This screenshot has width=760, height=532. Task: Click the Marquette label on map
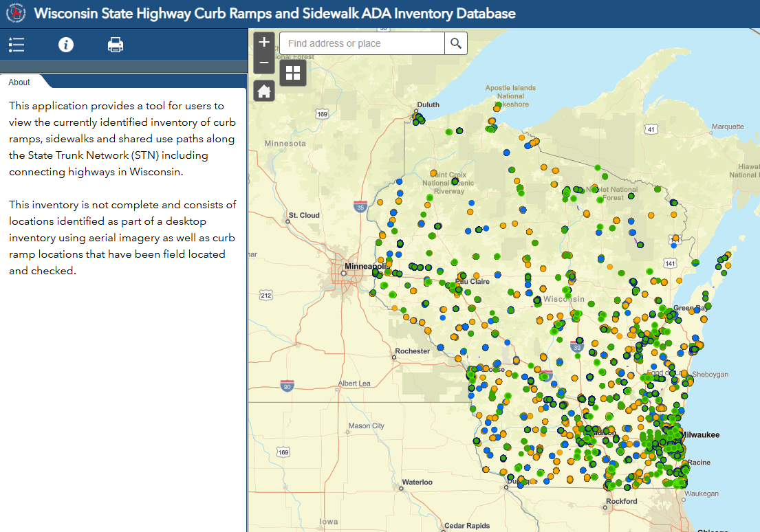click(728, 126)
